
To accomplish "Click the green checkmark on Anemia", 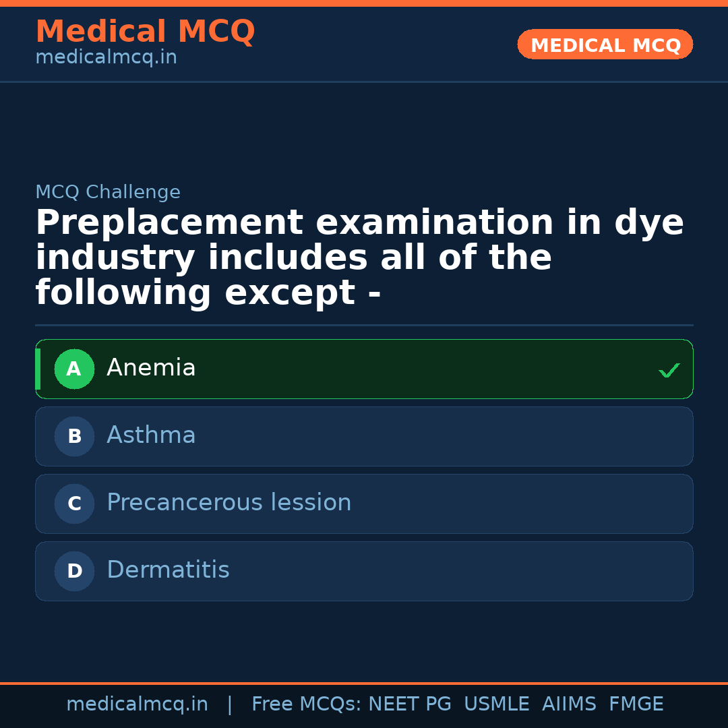I will click(669, 369).
